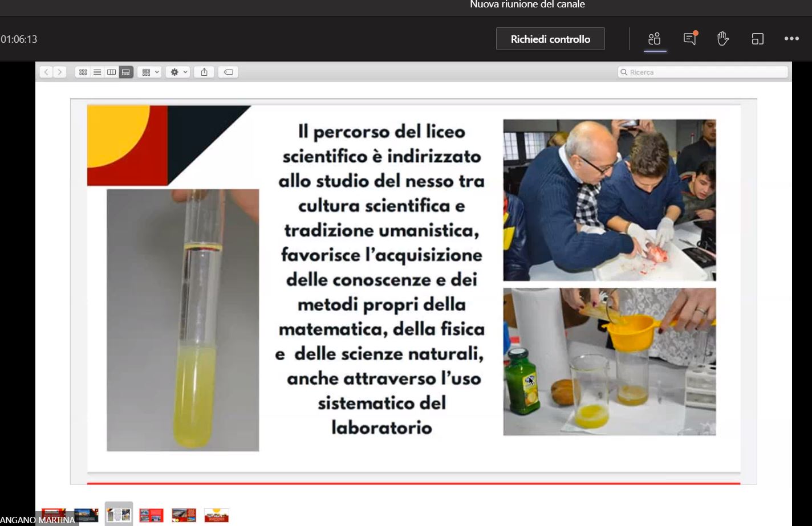Open the pop-out view icon
The height and width of the screenshot is (526, 812).
757,39
